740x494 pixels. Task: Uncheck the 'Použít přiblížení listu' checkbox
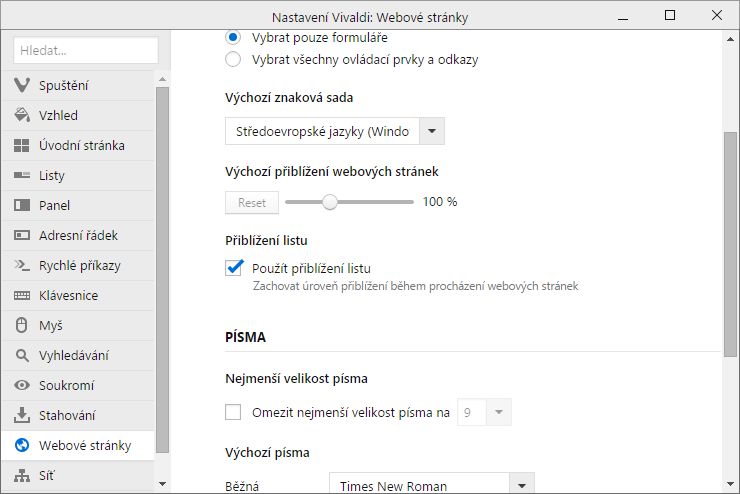[234, 268]
